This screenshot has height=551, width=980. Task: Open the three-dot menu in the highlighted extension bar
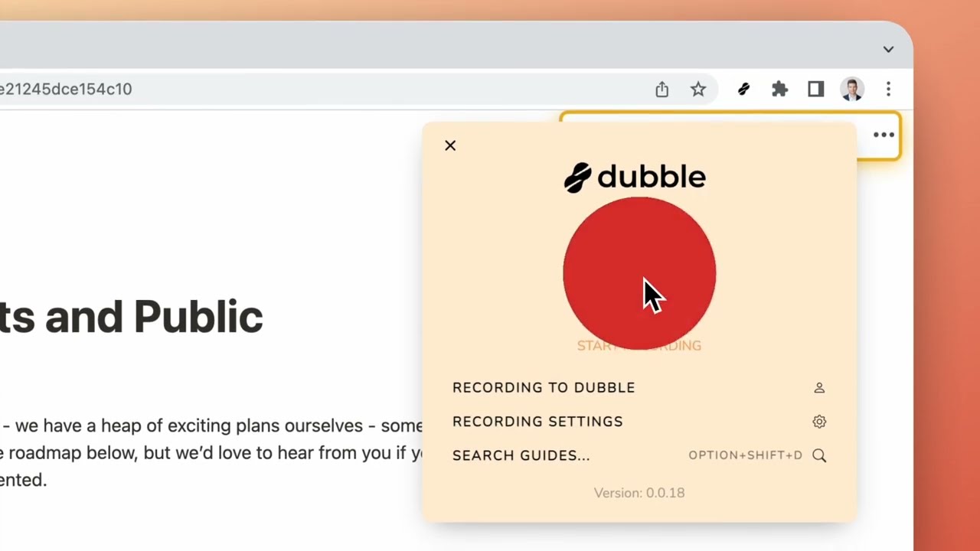click(884, 135)
